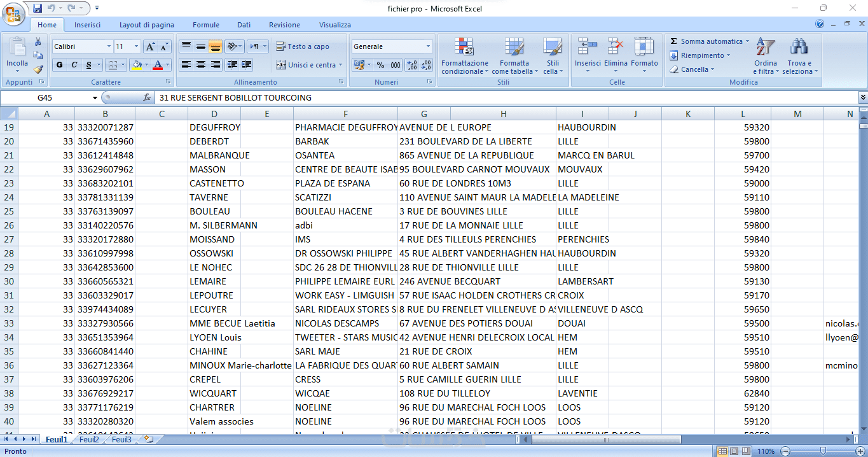Open the borders dropdown arrow
The width and height of the screenshot is (868, 457).
[123, 65]
